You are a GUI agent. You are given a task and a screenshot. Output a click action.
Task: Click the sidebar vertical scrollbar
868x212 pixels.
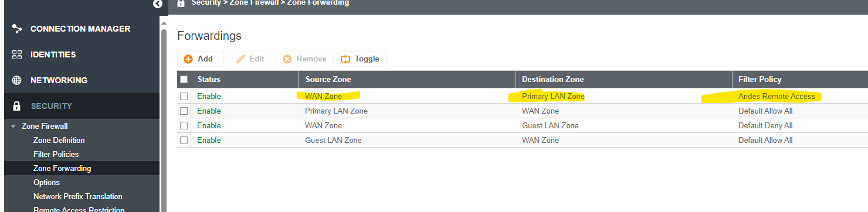[x=164, y=117]
